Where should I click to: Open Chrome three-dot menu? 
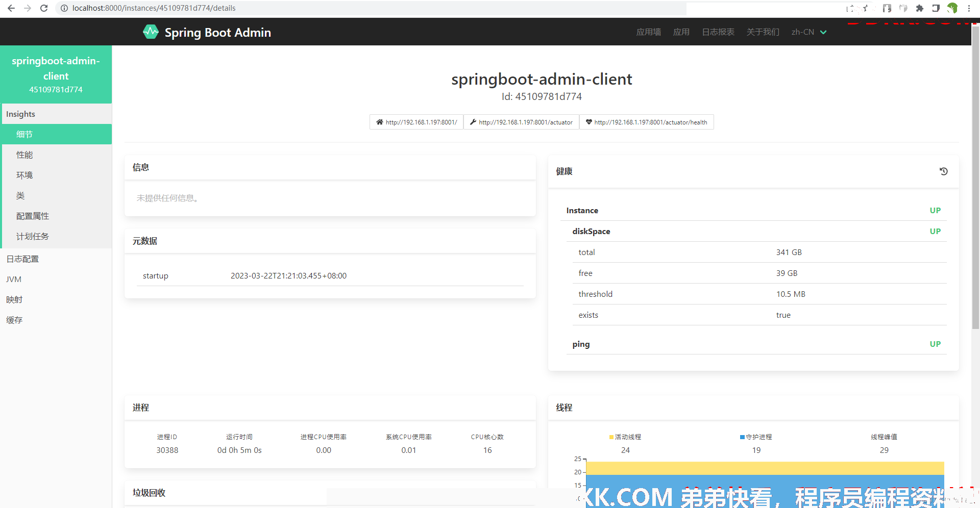click(969, 8)
